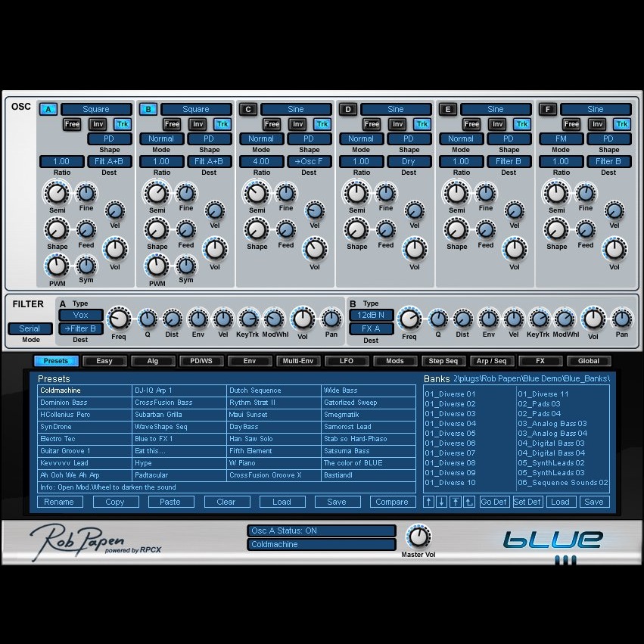Toggle the Free button on Oscillator A
The height and width of the screenshot is (644, 644).
(x=72, y=124)
